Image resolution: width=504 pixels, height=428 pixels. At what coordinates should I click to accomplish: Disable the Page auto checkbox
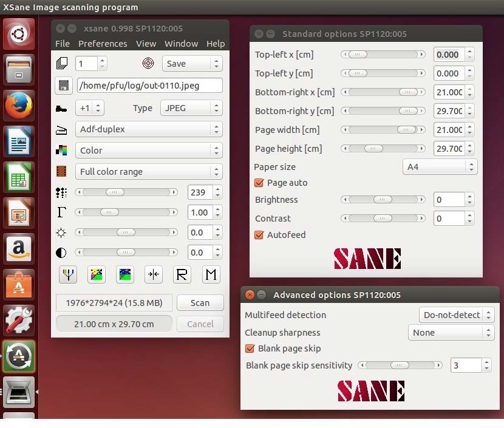point(259,183)
